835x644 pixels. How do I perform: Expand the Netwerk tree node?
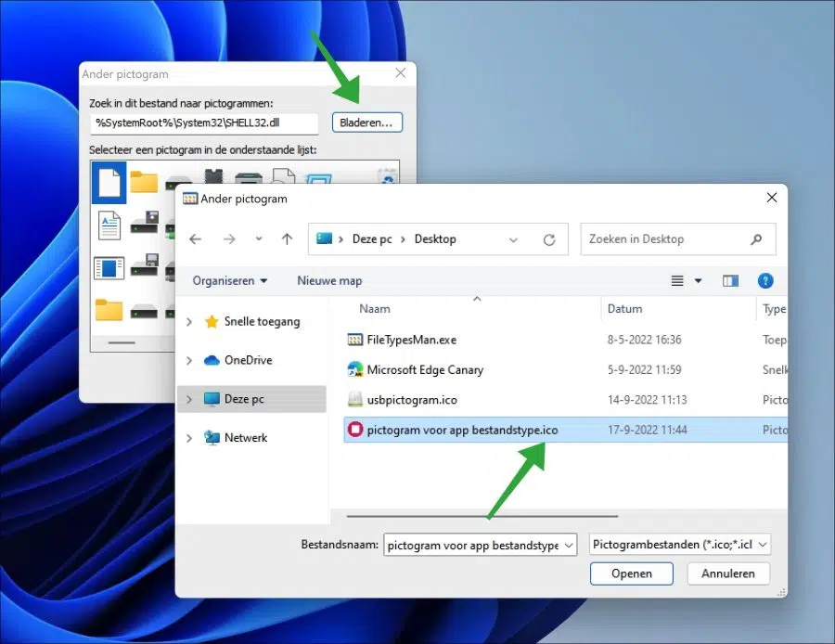[x=189, y=438]
